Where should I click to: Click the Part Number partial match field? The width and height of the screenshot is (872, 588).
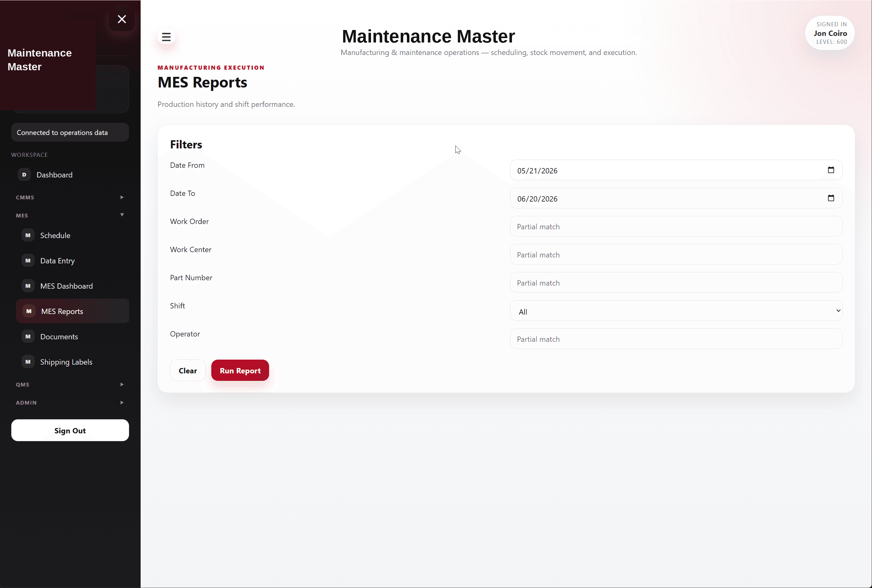676,283
